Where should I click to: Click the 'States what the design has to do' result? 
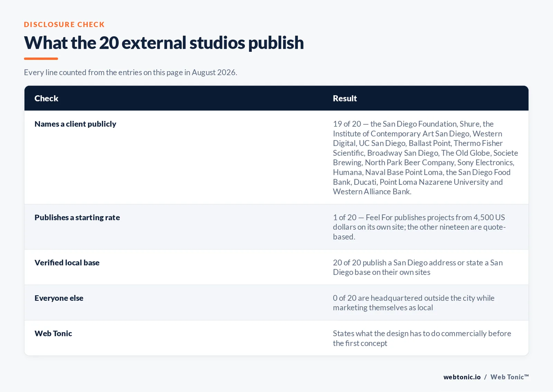coord(422,338)
